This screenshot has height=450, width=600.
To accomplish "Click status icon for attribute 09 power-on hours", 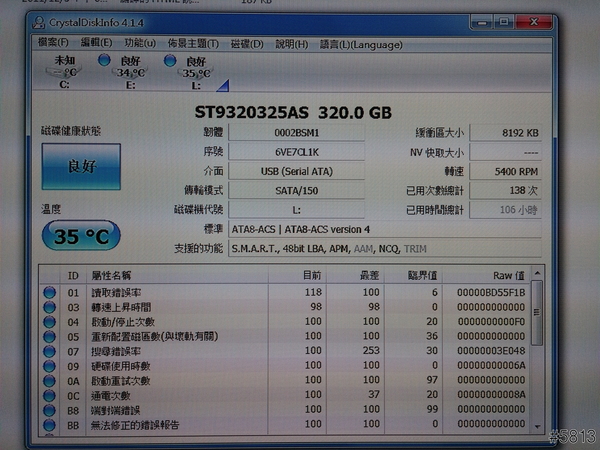I will (50, 366).
